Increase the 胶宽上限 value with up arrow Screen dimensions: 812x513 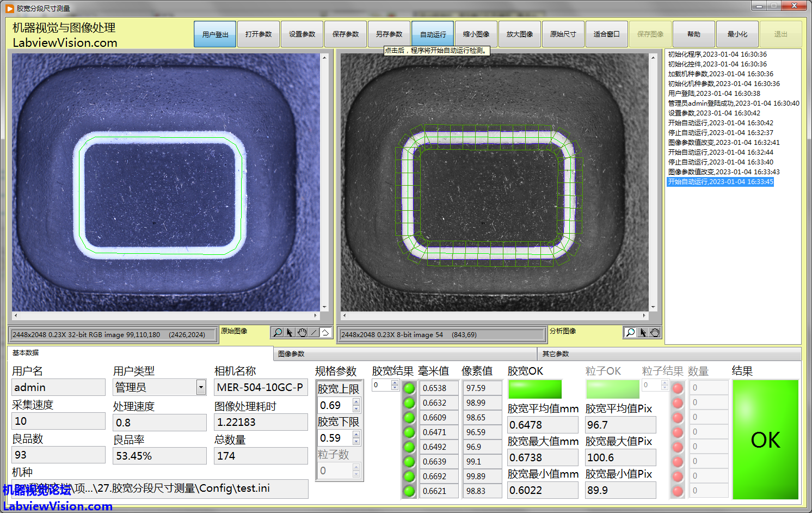(356, 402)
